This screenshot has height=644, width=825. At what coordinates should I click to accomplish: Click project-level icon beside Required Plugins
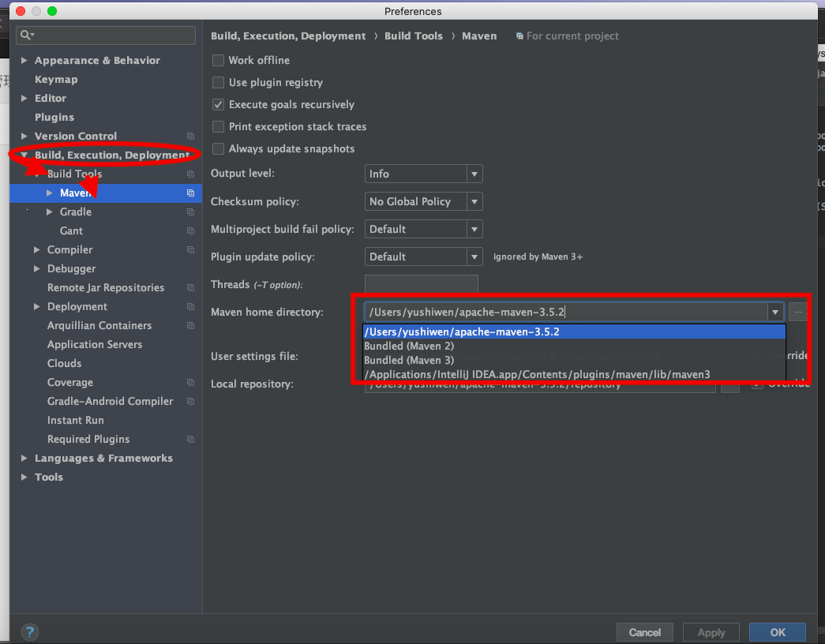pyautogui.click(x=190, y=440)
